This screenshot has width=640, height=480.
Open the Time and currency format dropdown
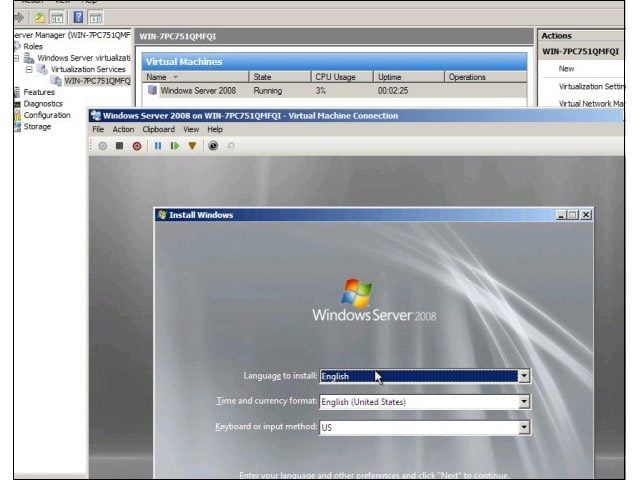coord(524,402)
